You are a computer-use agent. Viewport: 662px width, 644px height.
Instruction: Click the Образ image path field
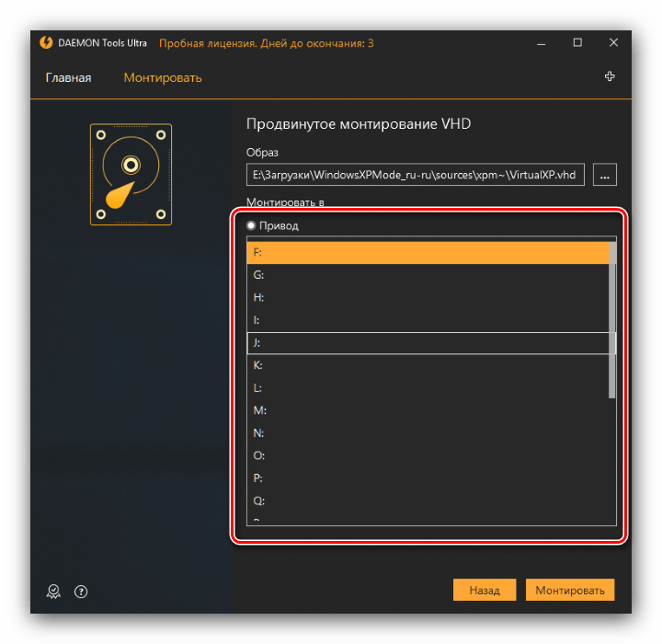pyautogui.click(x=416, y=175)
